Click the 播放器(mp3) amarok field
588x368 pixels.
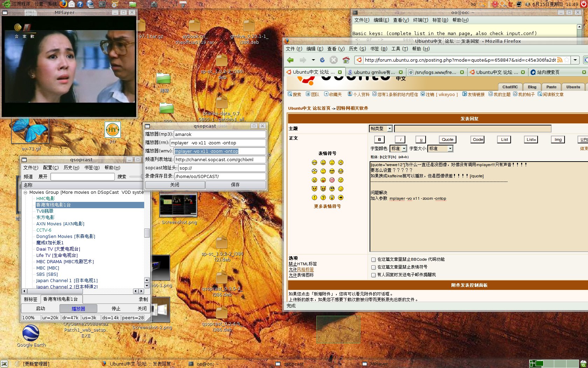[220, 134]
